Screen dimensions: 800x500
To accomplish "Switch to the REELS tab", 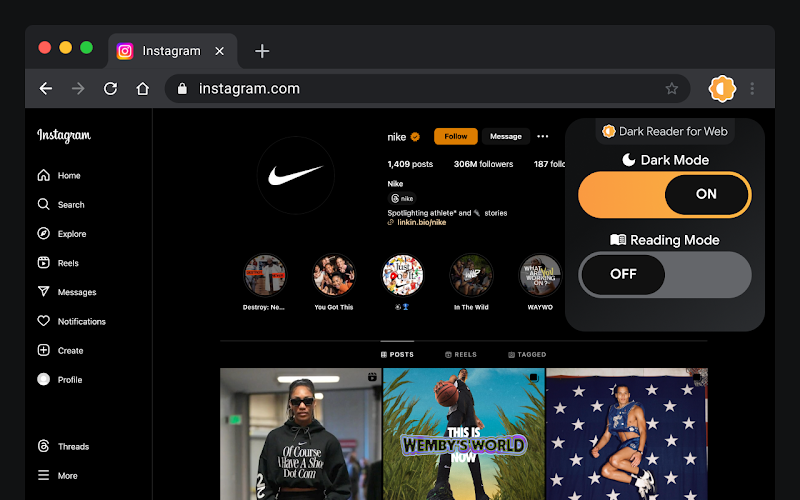I will [x=461, y=355].
